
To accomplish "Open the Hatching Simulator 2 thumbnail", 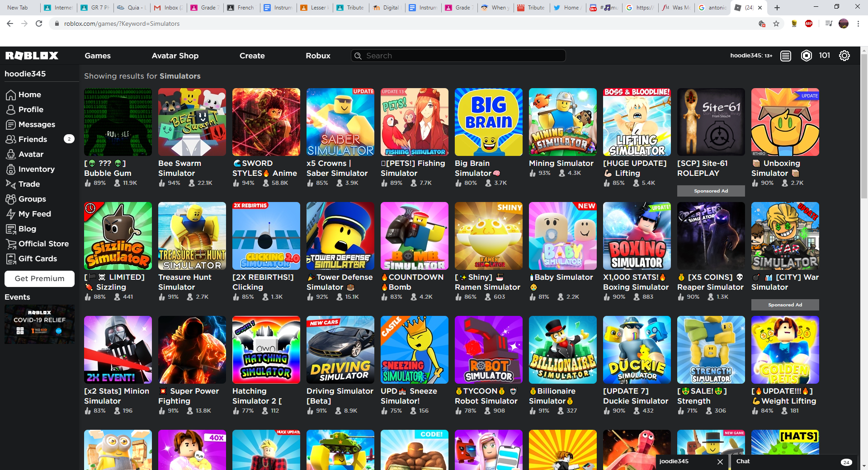I will pos(266,350).
